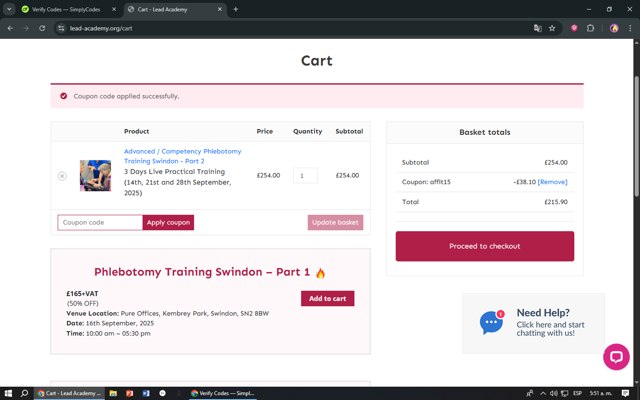640x400 pixels.
Task: Open Word from taskbar
Action: point(146,393)
